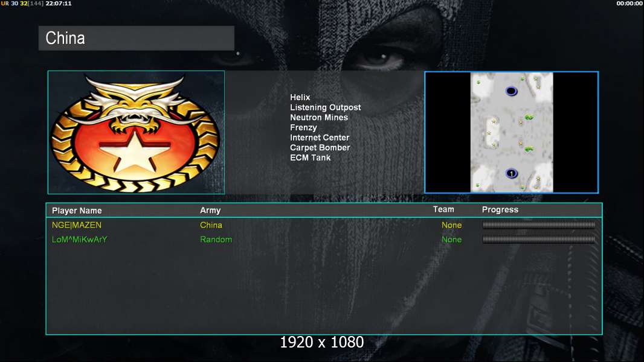Click Carpet Bomber in the unit list
This screenshot has width=644, height=362.
pos(320,148)
